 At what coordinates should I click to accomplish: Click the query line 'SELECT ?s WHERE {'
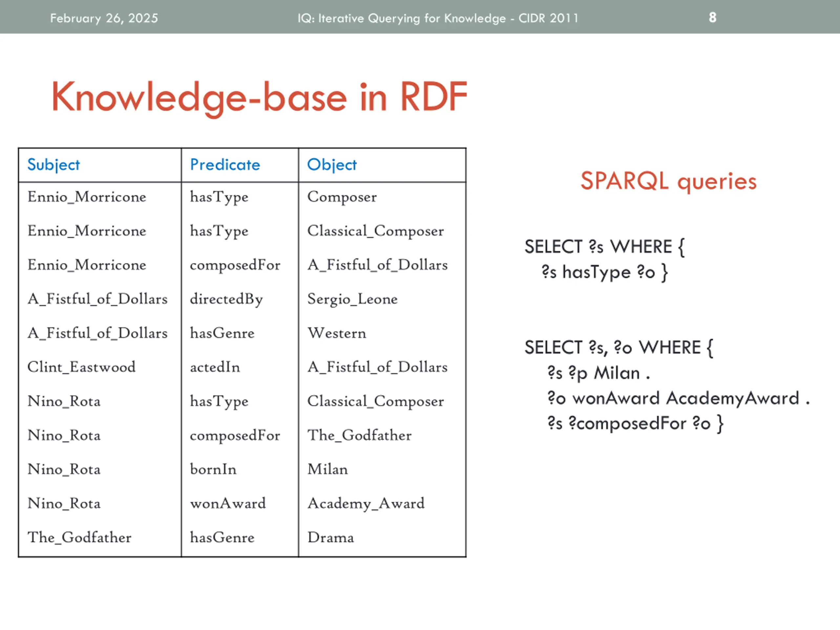click(604, 247)
